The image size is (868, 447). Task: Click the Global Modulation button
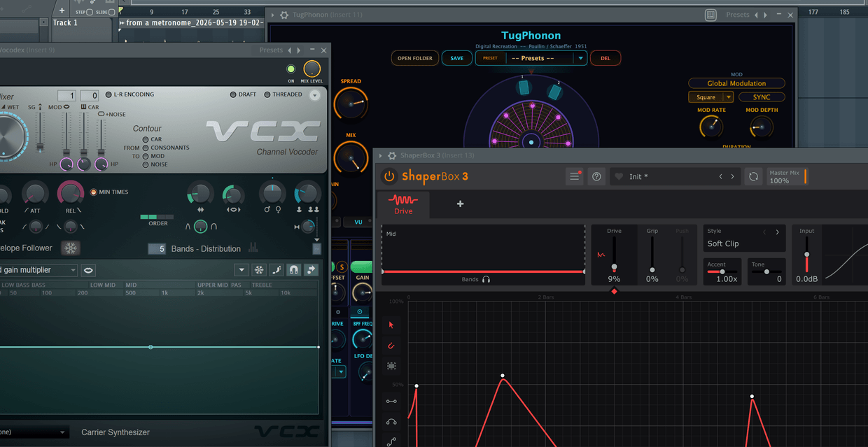736,83
